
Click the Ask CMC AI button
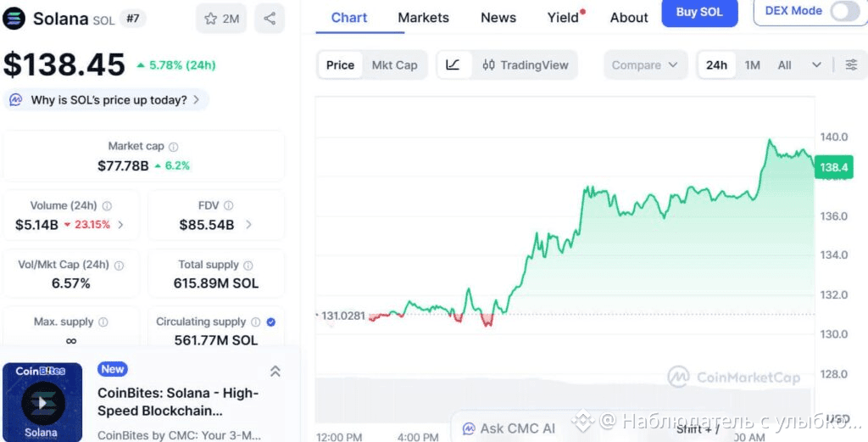[511, 428]
